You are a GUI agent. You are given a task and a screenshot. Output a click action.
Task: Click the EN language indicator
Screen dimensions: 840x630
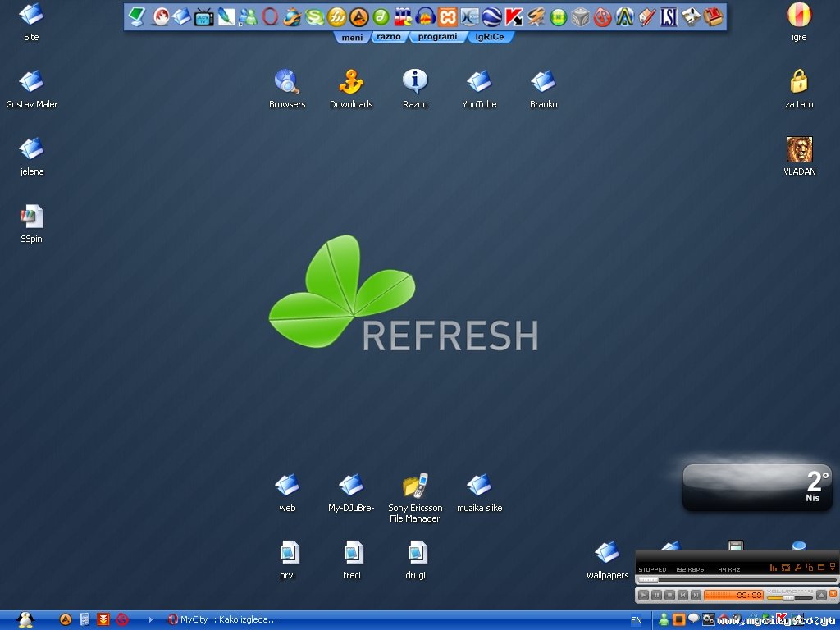pos(636,620)
